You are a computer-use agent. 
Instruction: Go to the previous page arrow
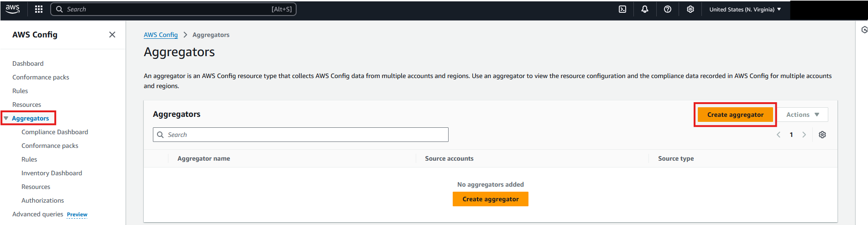click(779, 135)
